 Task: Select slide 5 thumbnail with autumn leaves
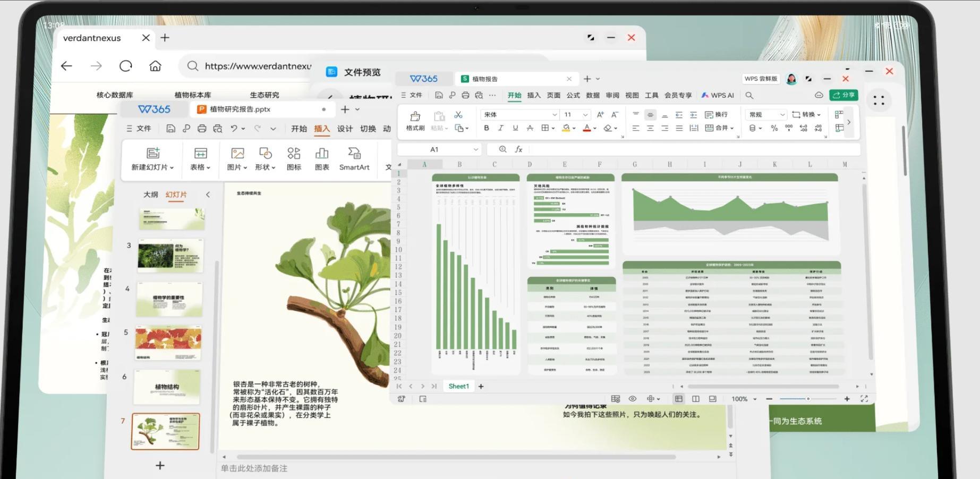coord(169,343)
